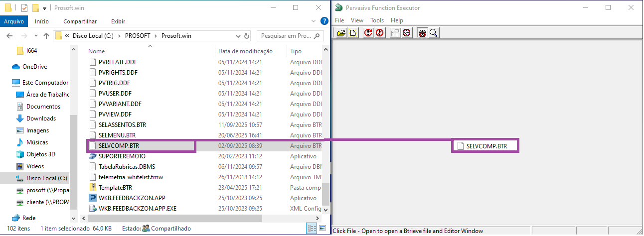Click the Open File toolbar icon in Function Executor

341,33
